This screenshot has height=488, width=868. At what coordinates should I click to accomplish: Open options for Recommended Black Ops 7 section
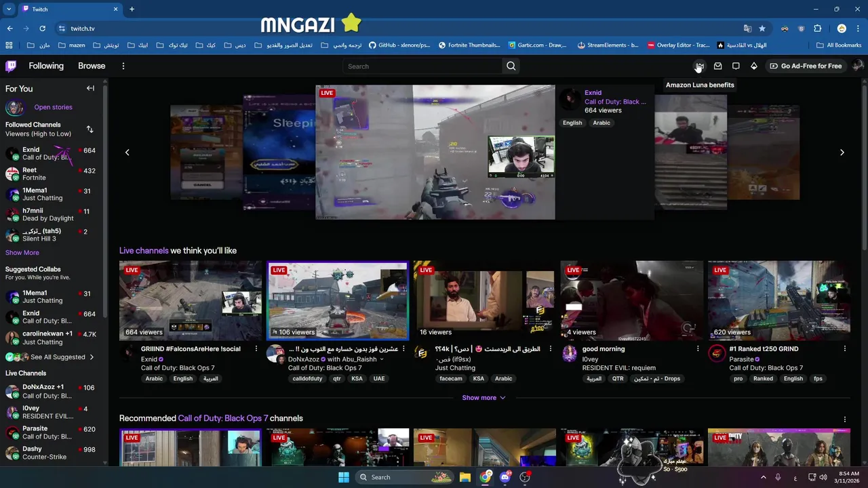845,419
